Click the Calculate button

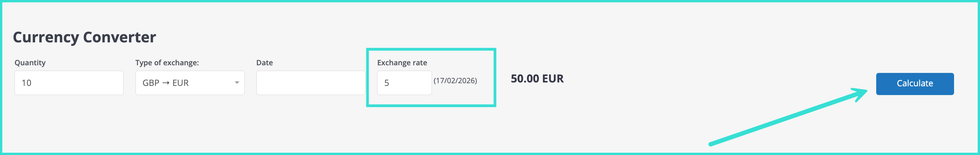tap(914, 84)
